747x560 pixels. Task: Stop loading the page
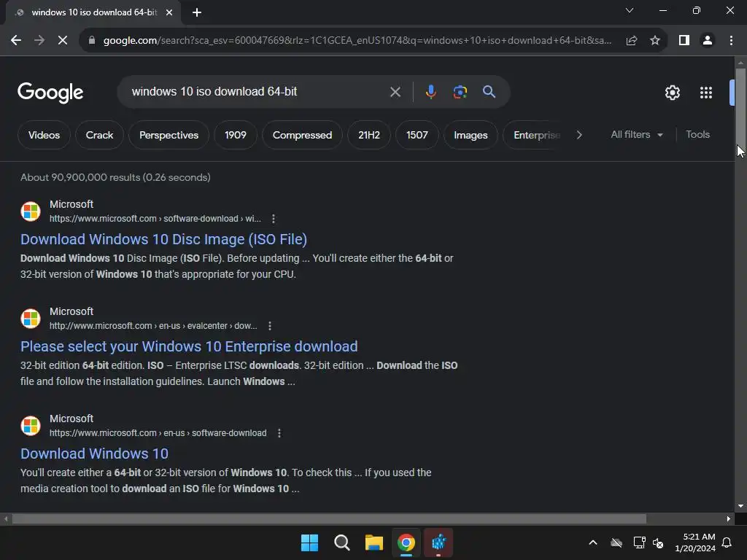[x=63, y=41]
